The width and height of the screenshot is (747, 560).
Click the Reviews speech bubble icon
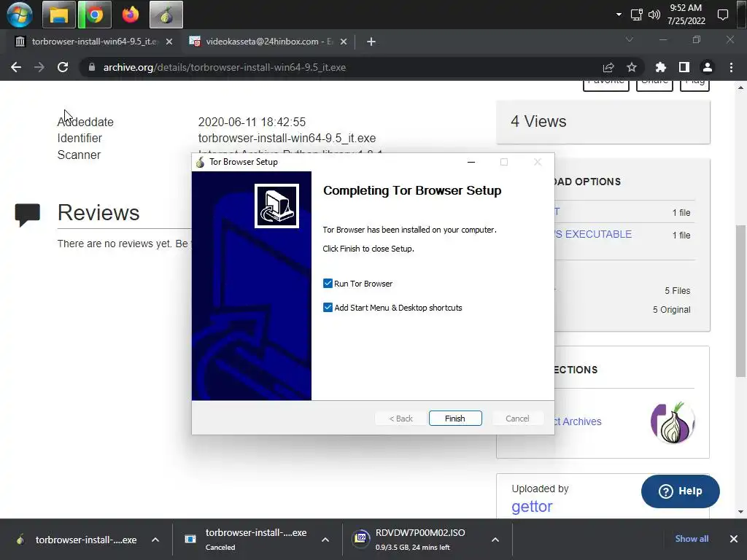pos(27,214)
